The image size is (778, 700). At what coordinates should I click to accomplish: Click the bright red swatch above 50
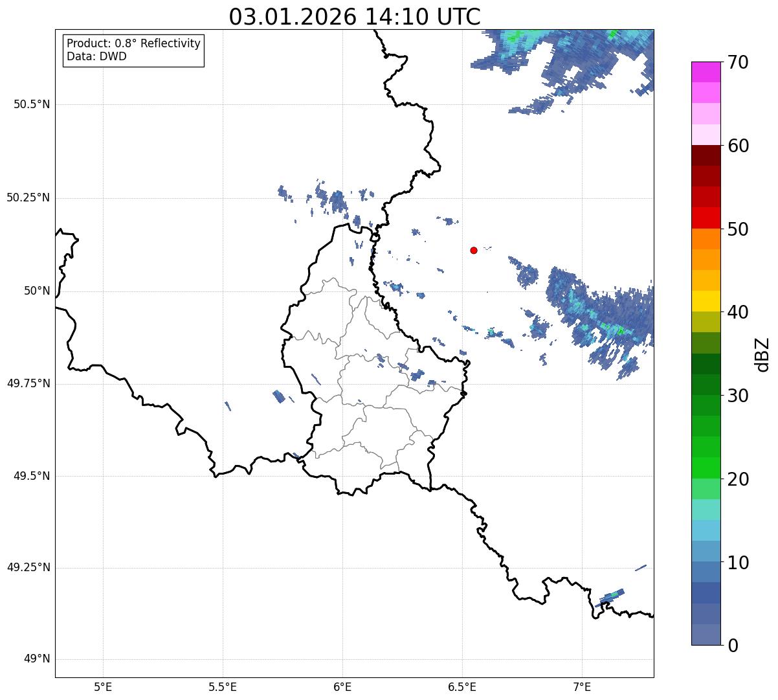coord(706,218)
